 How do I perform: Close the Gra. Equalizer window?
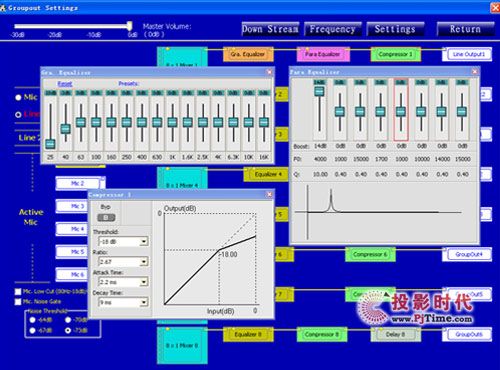coord(269,72)
